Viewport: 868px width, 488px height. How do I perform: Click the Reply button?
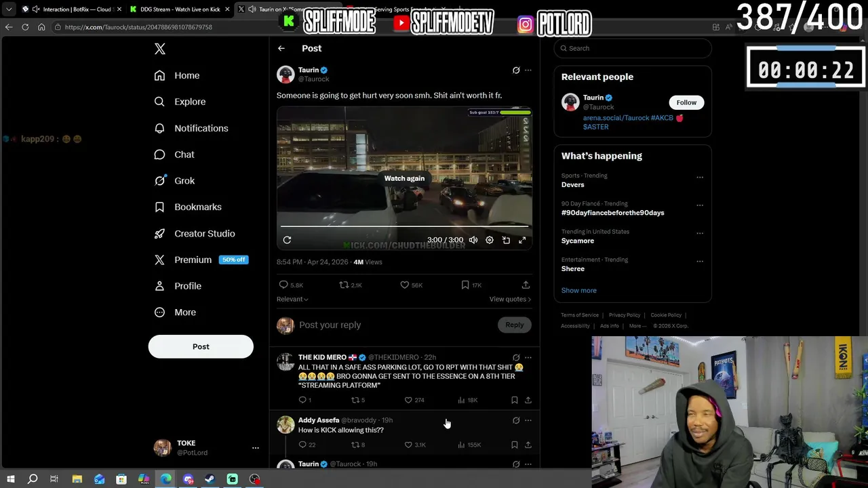[515, 325]
